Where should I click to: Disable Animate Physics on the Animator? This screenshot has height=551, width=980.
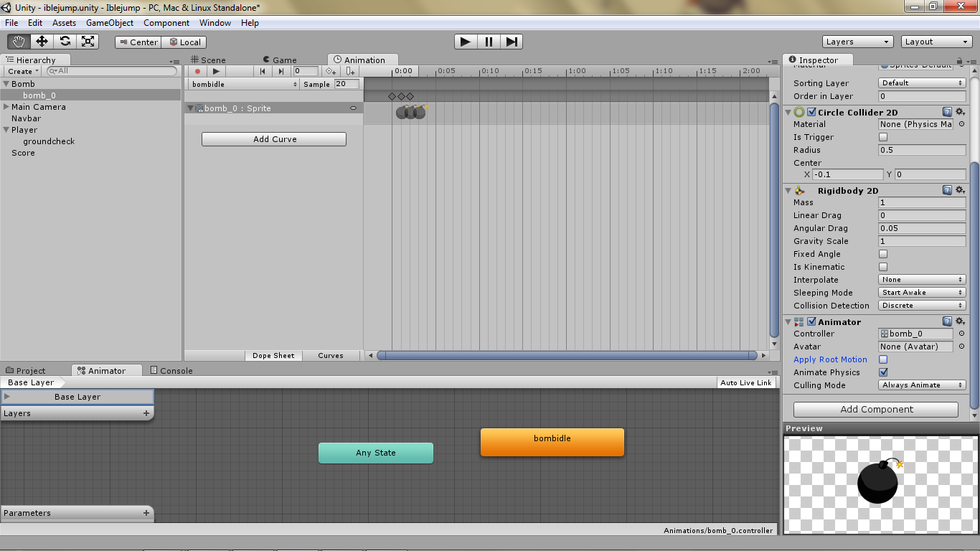(x=884, y=372)
